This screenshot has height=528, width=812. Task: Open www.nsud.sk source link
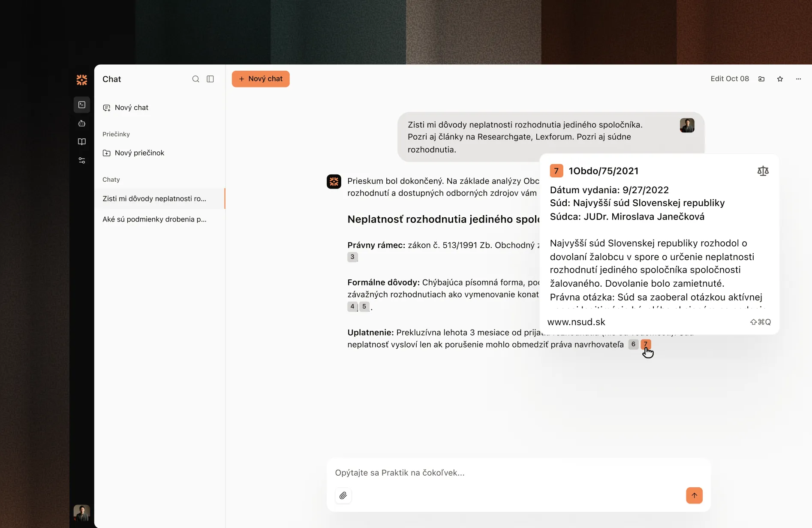pyautogui.click(x=576, y=322)
